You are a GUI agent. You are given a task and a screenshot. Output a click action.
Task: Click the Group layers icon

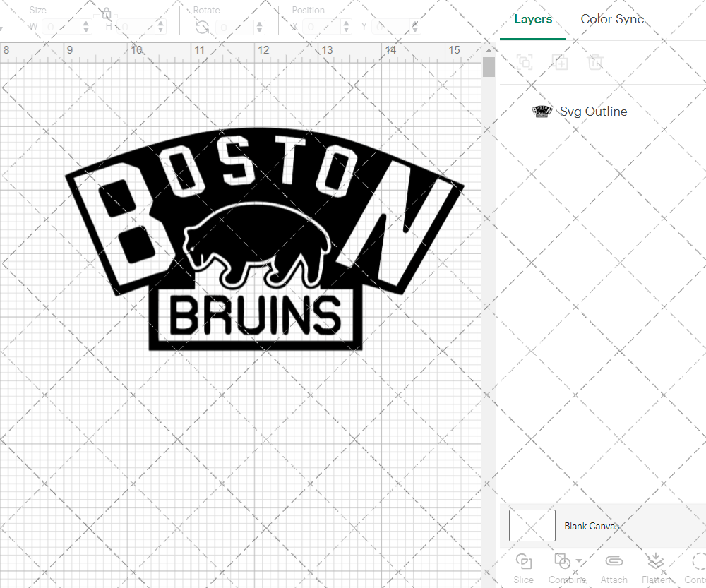tap(524, 61)
